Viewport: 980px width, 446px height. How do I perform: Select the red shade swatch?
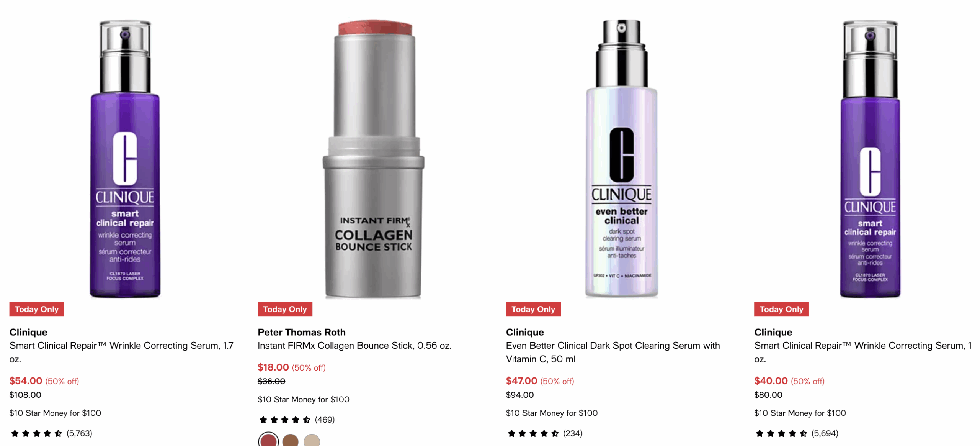(x=268, y=440)
